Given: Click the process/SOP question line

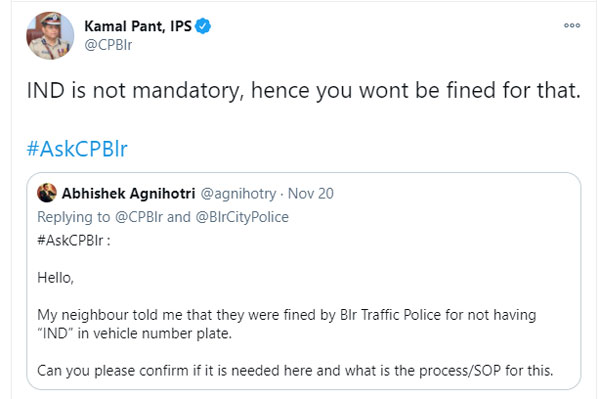Looking at the screenshot, I should click(x=295, y=371).
